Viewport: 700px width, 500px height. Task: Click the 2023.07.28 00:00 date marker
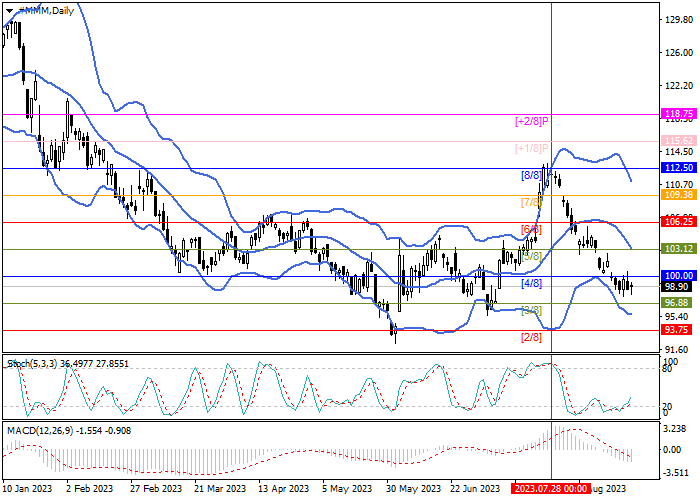[551, 488]
